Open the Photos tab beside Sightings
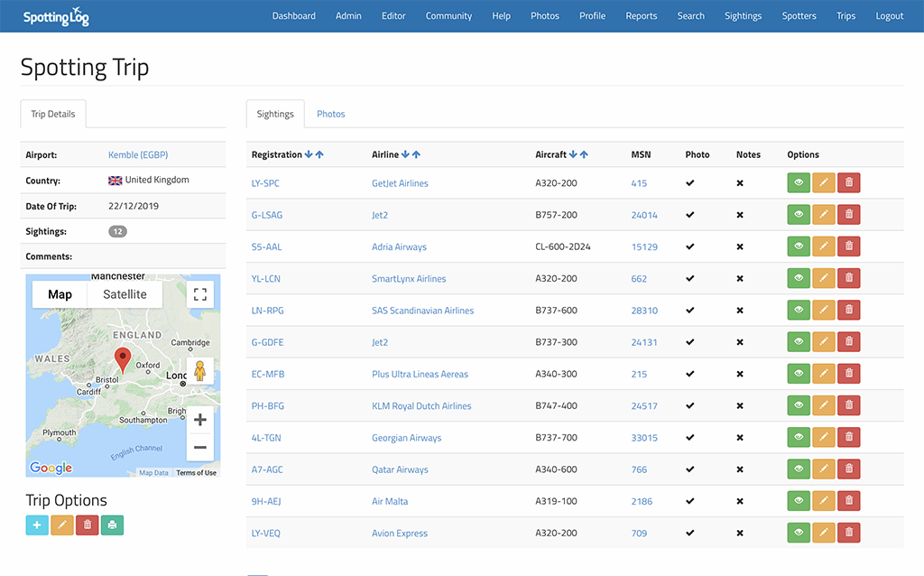Screen dimensions: 924x576 point(330,114)
